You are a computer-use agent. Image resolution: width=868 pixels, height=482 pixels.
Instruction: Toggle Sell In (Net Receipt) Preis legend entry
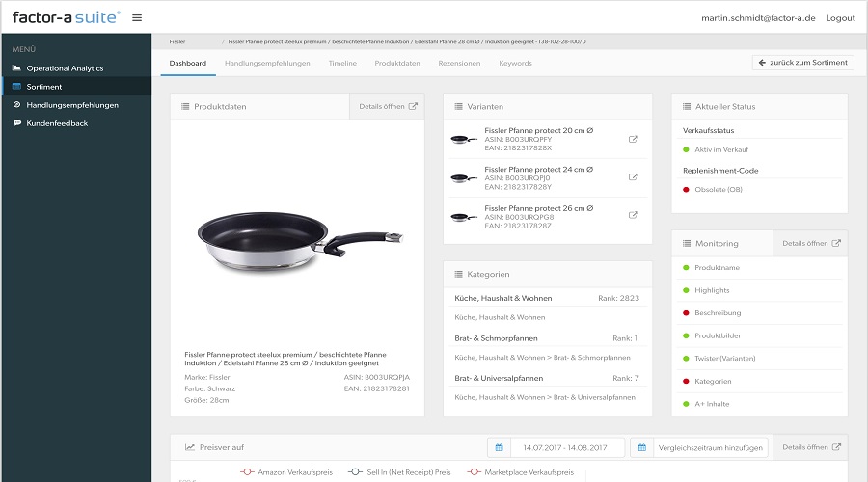tap(399, 472)
